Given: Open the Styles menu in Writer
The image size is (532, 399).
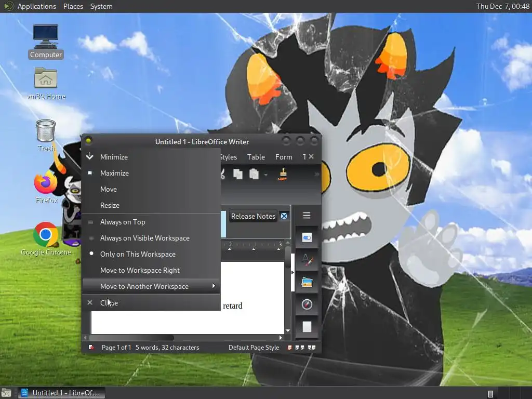Looking at the screenshot, I should [229, 157].
